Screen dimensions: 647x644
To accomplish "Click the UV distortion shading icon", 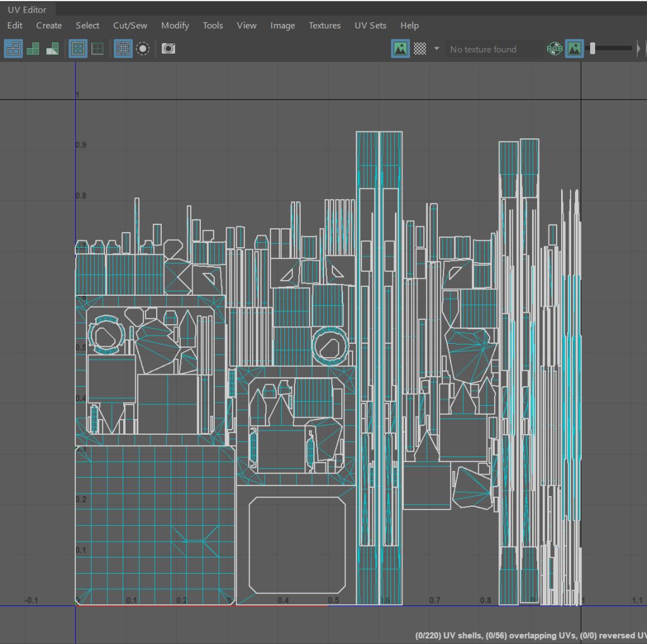I will coord(52,49).
